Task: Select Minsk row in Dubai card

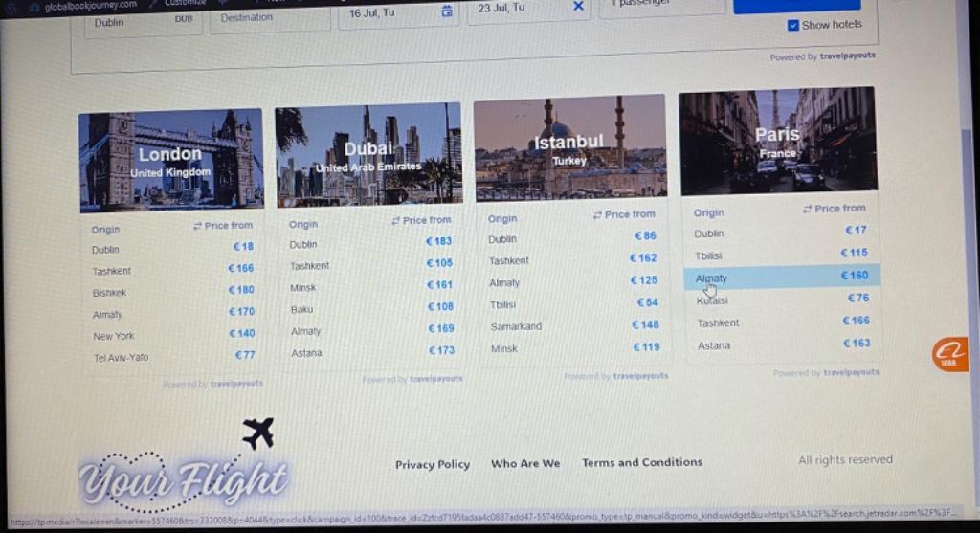Action: pos(371,286)
